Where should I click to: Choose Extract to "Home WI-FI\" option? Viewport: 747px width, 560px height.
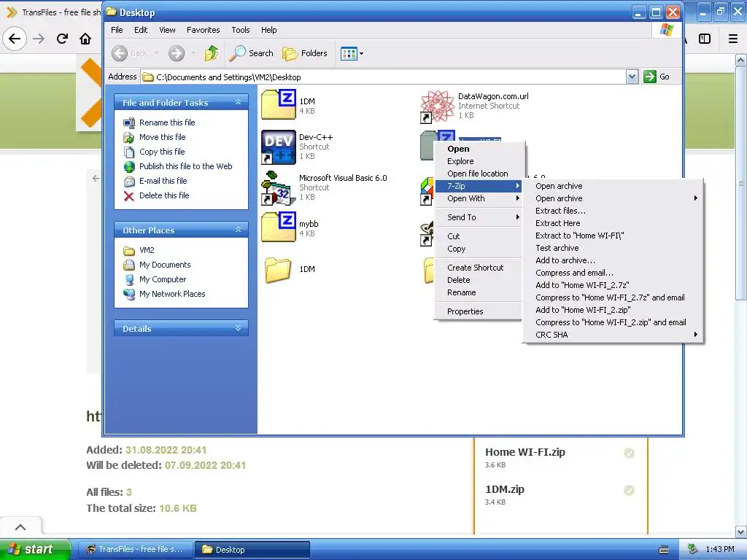pyautogui.click(x=613, y=236)
